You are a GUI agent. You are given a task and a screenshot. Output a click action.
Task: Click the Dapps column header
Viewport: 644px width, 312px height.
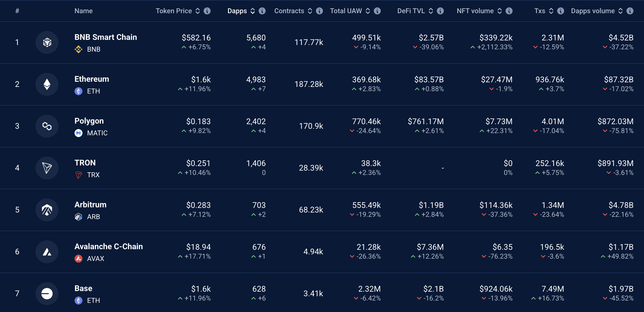237,11
